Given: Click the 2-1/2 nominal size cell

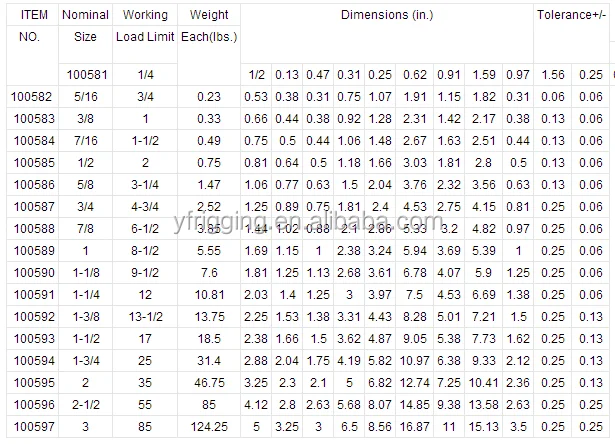Looking at the screenshot, I should pyautogui.click(x=86, y=404).
